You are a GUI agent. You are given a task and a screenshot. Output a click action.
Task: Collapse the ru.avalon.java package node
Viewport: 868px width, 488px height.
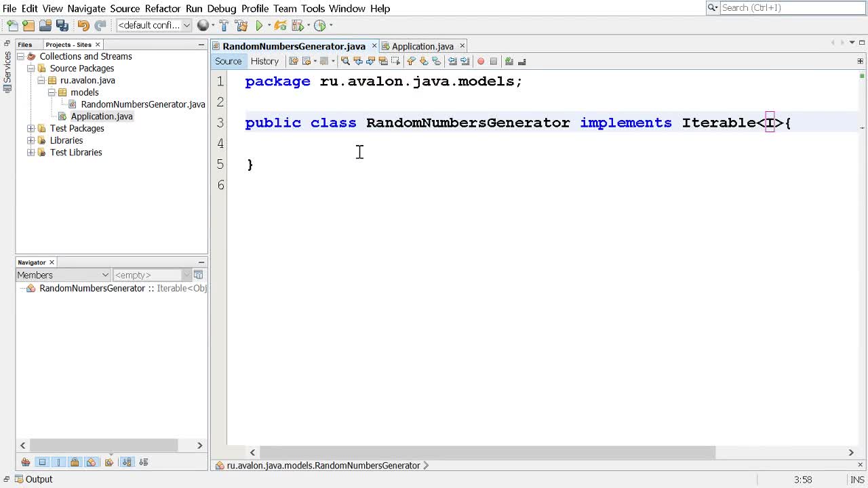tap(41, 81)
